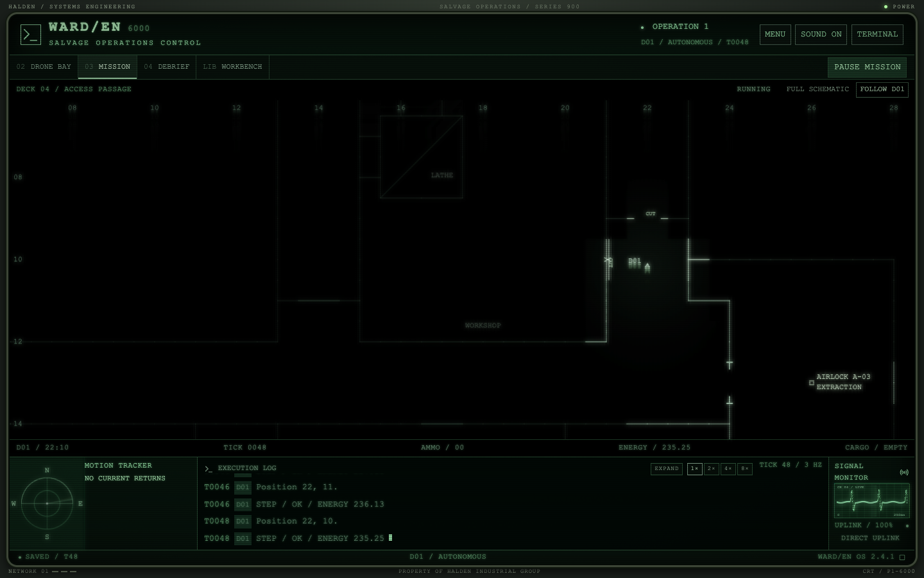This screenshot has height=578, width=924.
Task: Click the D01 / 22:10 position readout
Action: pos(42,448)
